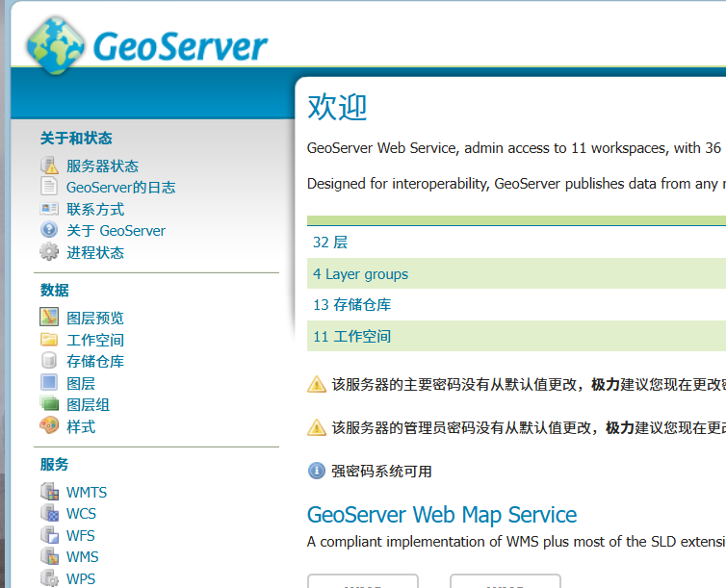Click the WFS service icon

[x=49, y=534]
